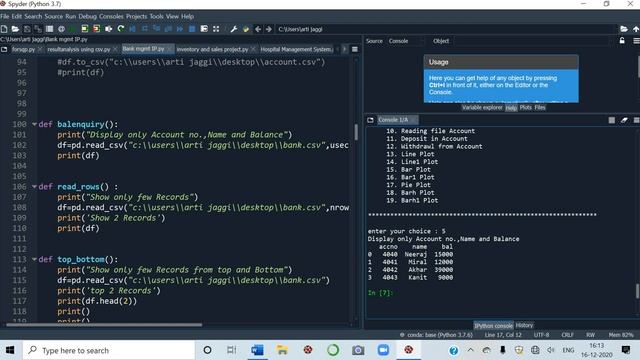Show more editor tabs with right arrow
Screen dimensions: 640x360
(x=344, y=49)
